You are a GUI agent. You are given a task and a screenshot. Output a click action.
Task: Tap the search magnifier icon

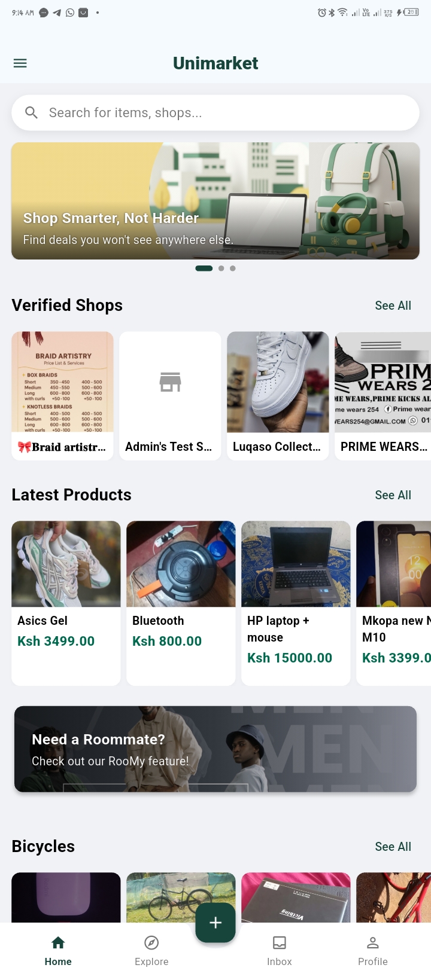[31, 112]
